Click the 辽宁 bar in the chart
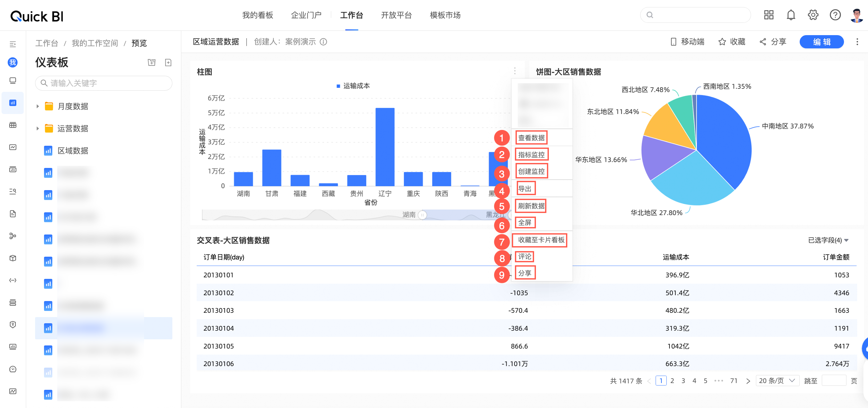 (x=385, y=147)
